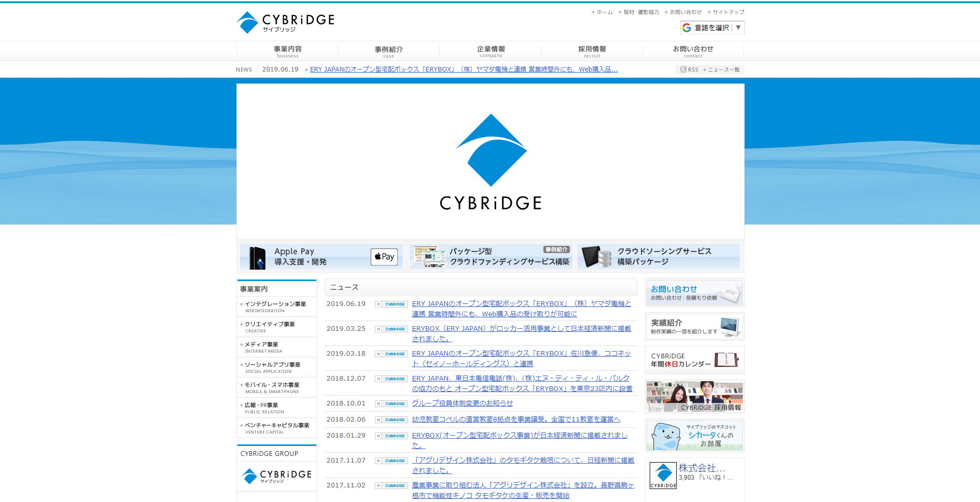980x502 pixels.
Task: Click CYBRiDGE GROUP logo in sidebar
Action: tap(277, 476)
